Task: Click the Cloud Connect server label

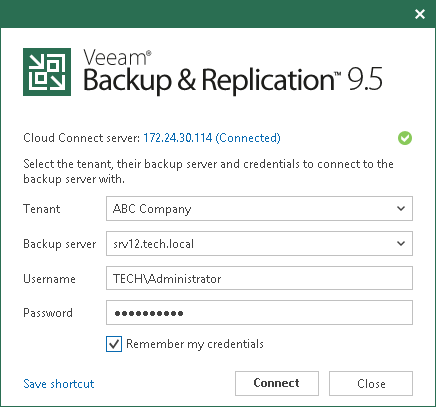Action: point(82,138)
